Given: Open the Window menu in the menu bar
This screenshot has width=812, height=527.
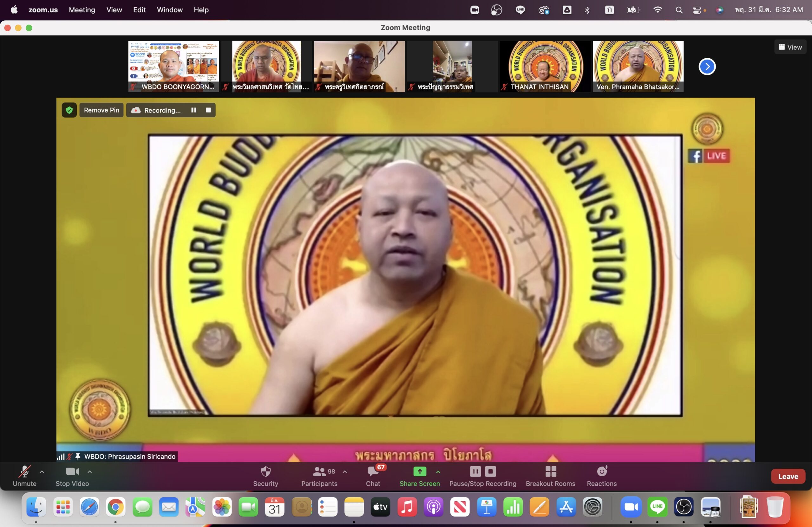Looking at the screenshot, I should 170,10.
